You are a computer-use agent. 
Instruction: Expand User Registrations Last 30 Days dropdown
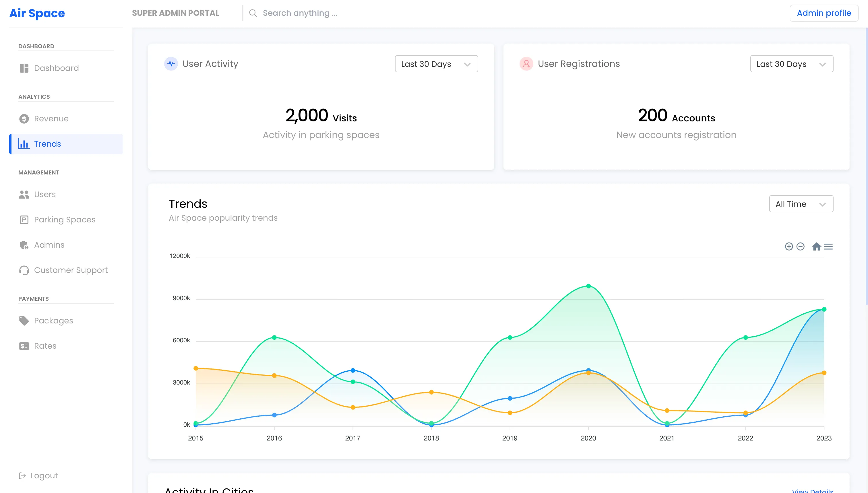tap(791, 64)
